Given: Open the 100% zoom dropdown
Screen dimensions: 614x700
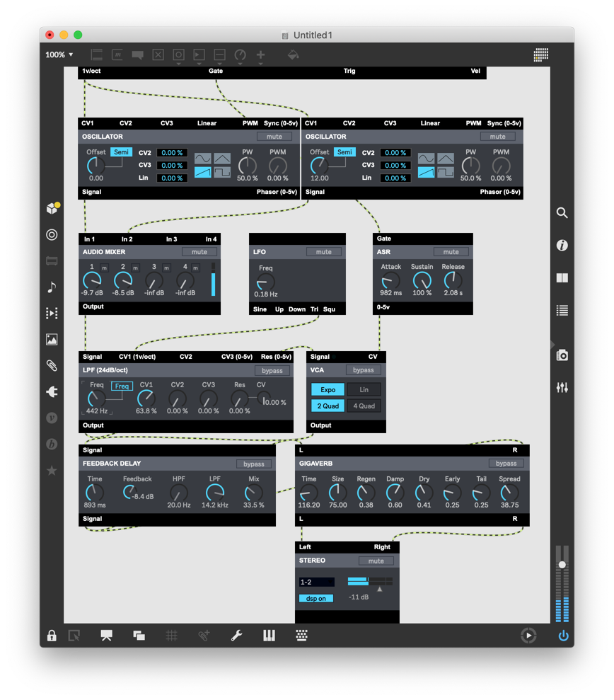Looking at the screenshot, I should point(59,54).
